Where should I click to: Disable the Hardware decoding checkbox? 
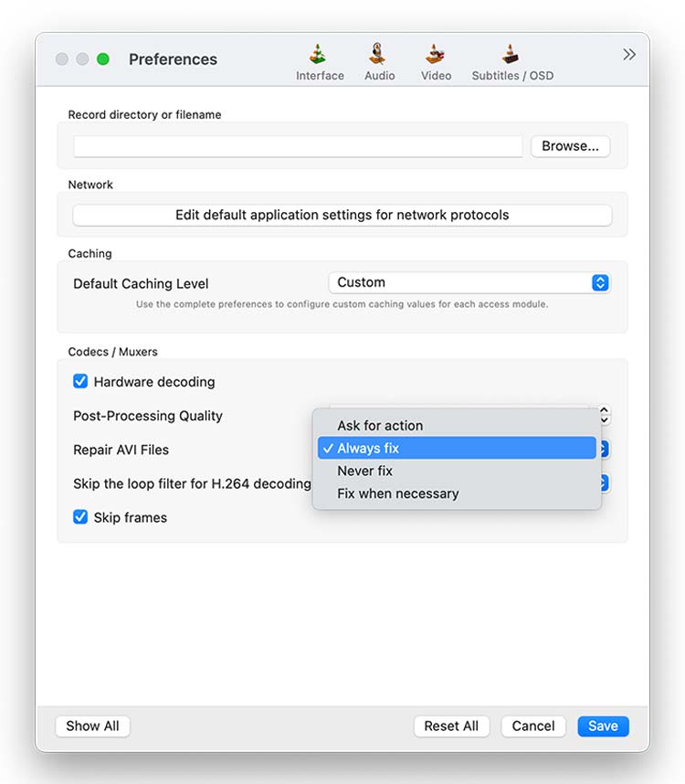click(x=80, y=382)
